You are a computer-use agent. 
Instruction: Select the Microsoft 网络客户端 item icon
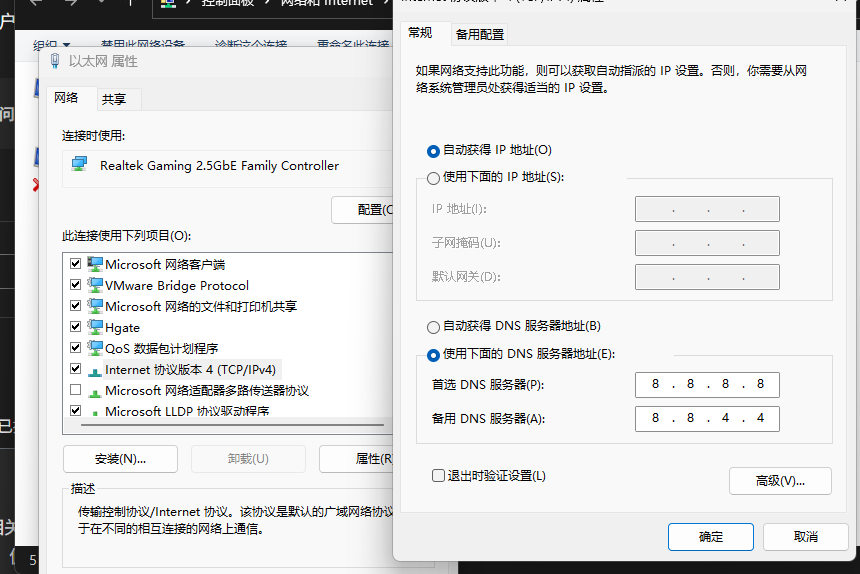click(95, 264)
